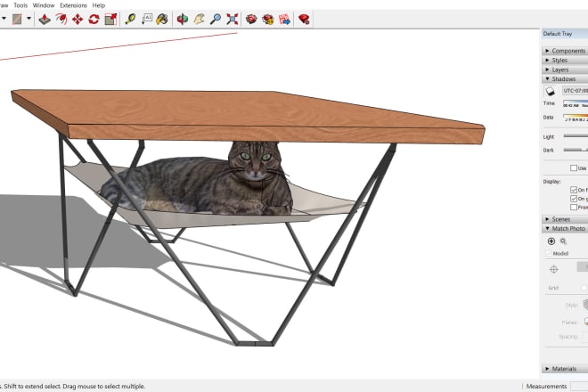Select the Pan hand tool

[x=199, y=19]
